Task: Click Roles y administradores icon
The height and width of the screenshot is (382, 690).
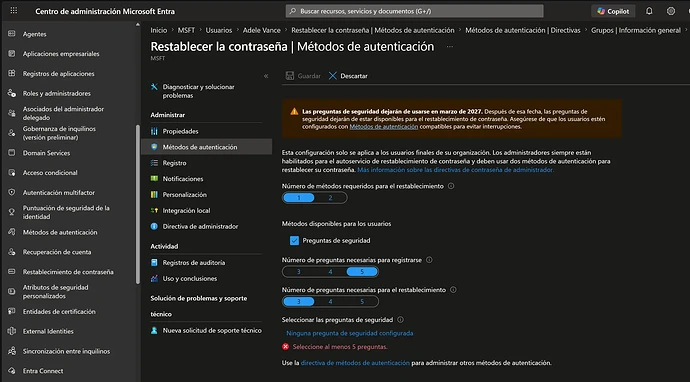Action: (12, 93)
